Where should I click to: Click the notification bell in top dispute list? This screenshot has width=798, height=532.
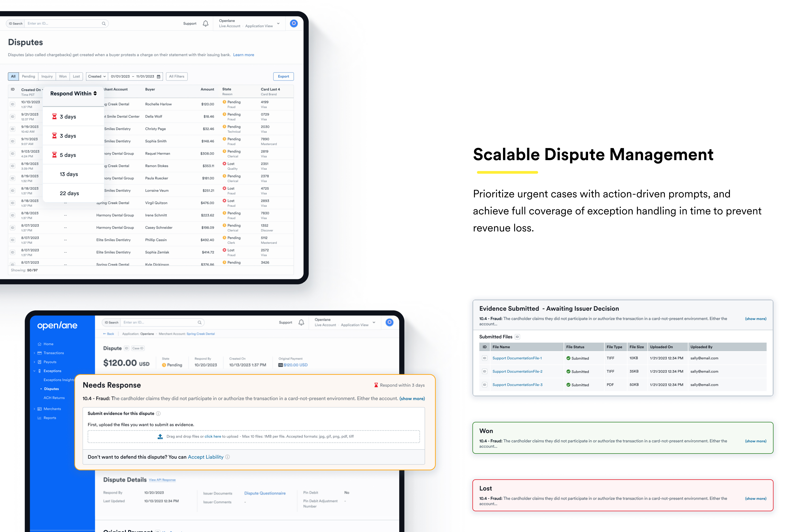pos(205,23)
